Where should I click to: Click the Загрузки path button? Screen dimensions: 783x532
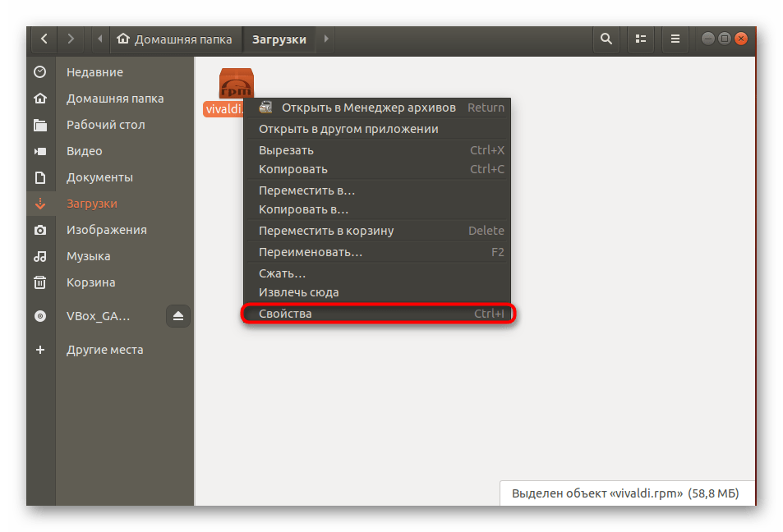[x=279, y=39]
